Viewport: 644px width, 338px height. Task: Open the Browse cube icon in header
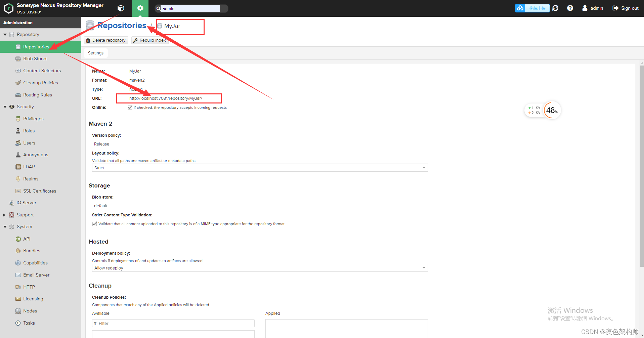tap(121, 8)
